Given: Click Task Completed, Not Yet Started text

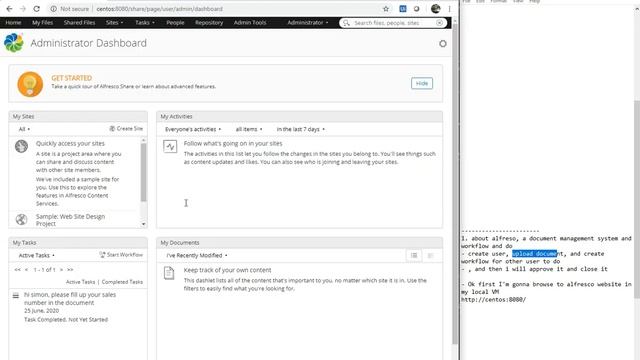Looking at the screenshot, I should point(66,320).
